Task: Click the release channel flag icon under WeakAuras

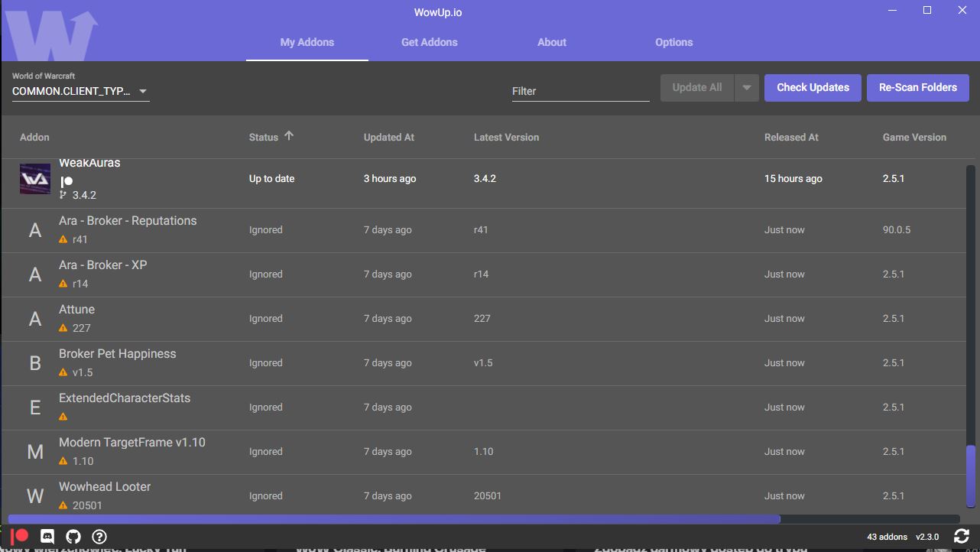Action: [64, 195]
